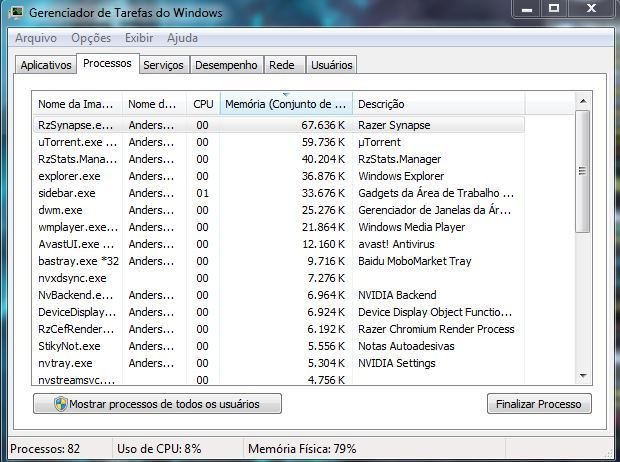Sort by CPU column header
620x462 pixels.
point(203,104)
